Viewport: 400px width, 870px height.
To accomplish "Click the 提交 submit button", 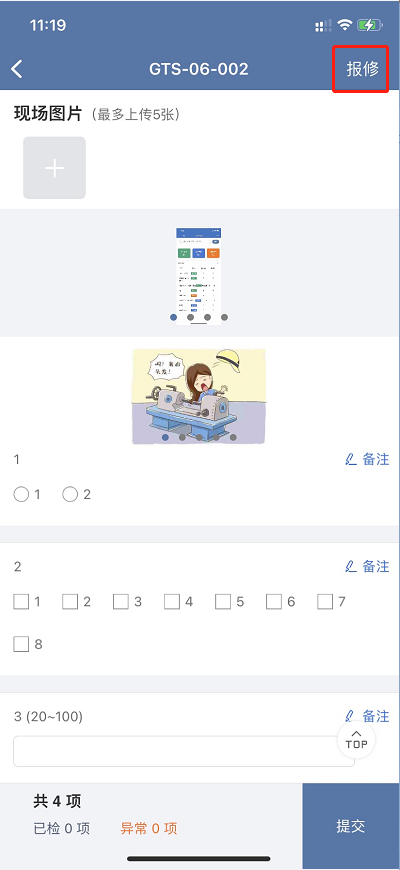I will coord(351,826).
